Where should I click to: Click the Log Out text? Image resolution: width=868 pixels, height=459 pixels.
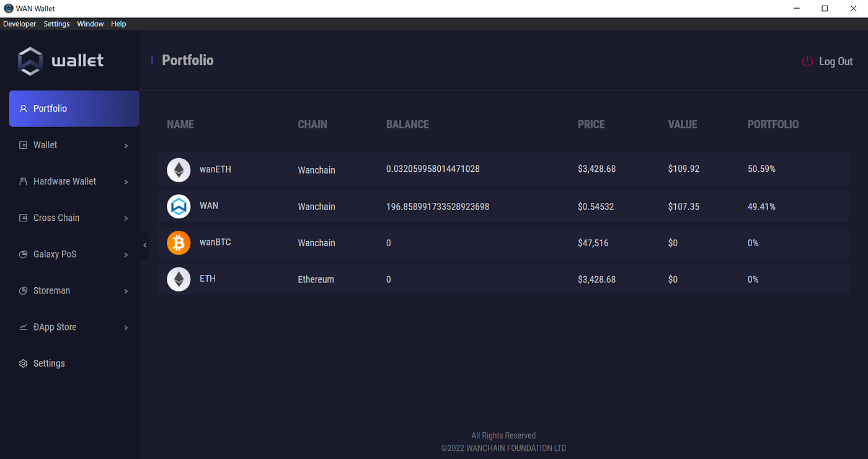pos(836,61)
